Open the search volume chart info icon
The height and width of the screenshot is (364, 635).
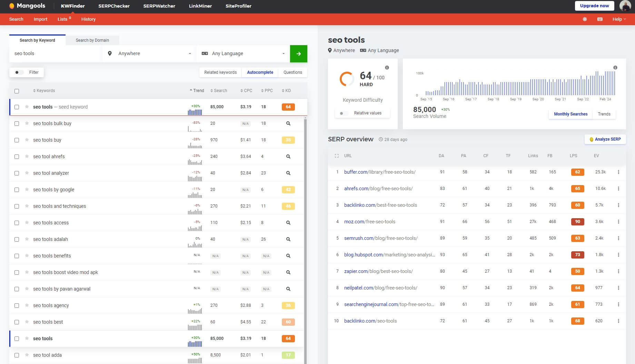tap(615, 68)
